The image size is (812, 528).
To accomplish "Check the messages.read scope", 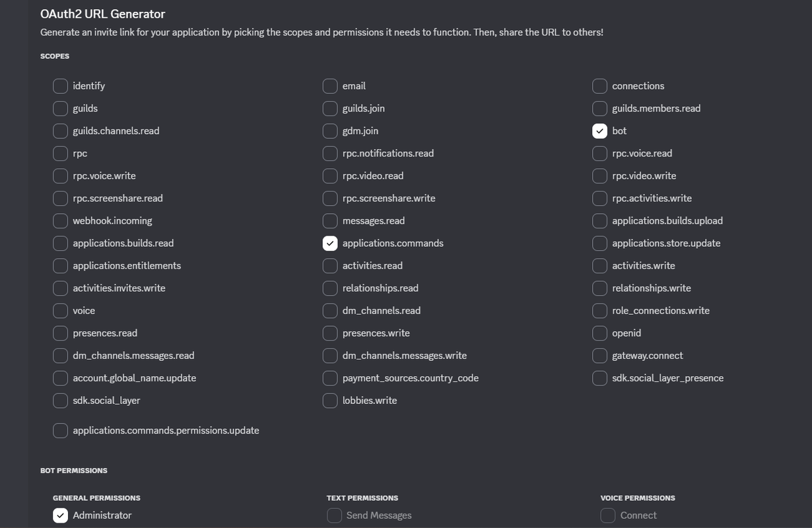I will click(330, 220).
